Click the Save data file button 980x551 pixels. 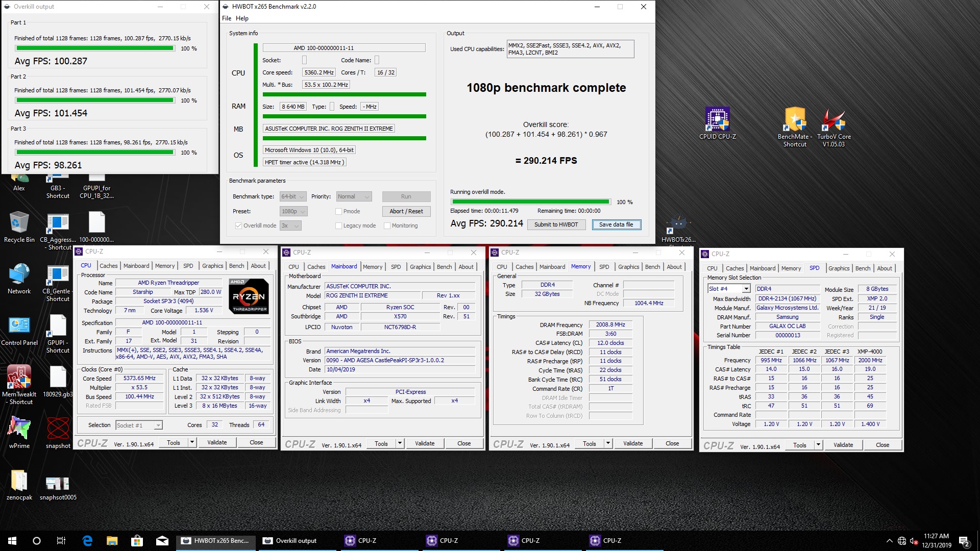[x=616, y=224]
